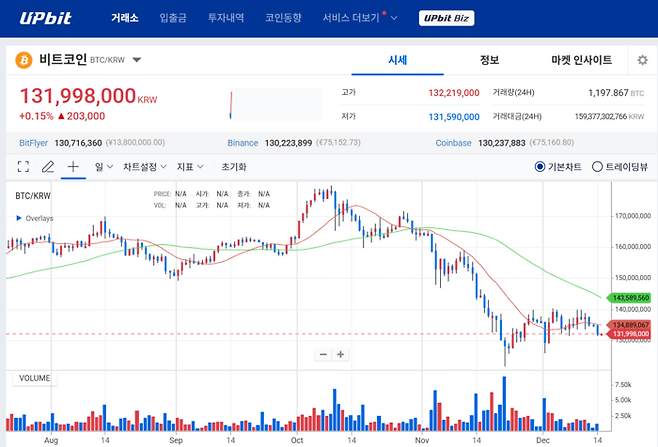Click the VOLUME label
Image resolution: width=658 pixels, height=447 pixels.
click(x=35, y=378)
